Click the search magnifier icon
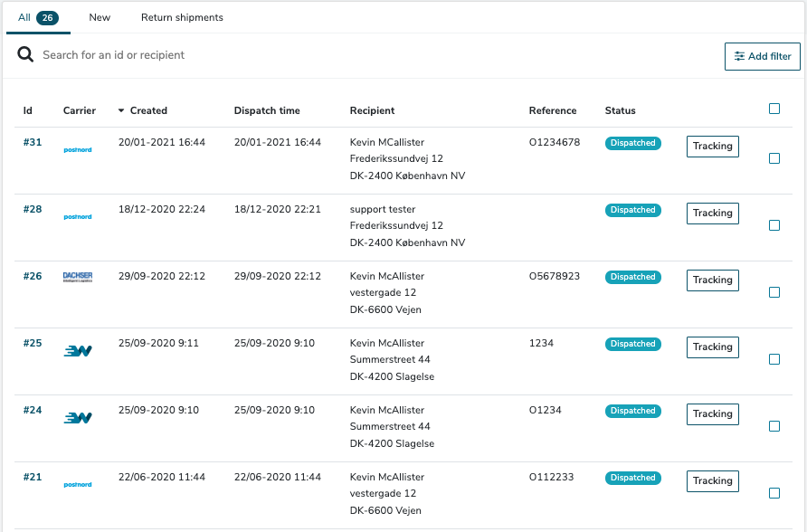 point(25,54)
